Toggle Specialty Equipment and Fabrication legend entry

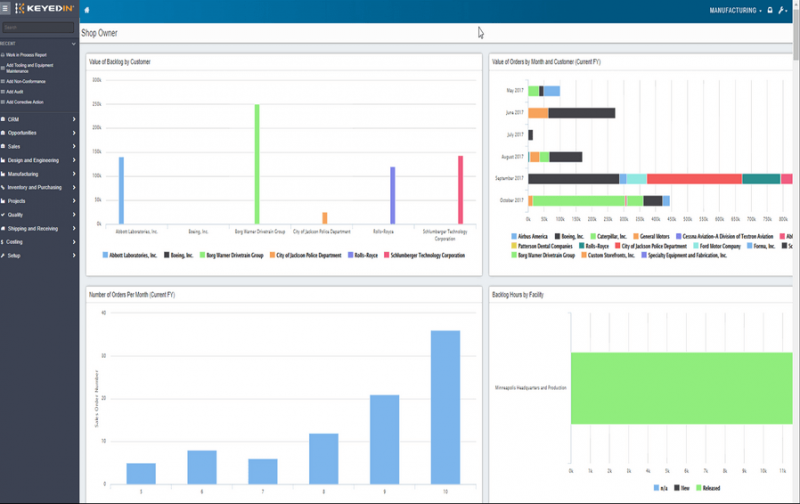(684, 255)
